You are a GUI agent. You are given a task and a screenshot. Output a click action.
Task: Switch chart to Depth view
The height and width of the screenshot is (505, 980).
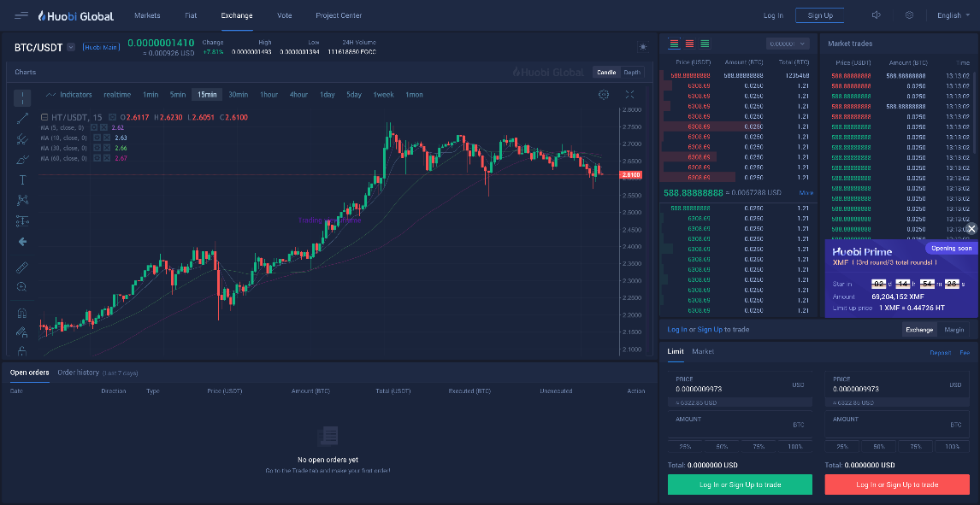click(632, 73)
